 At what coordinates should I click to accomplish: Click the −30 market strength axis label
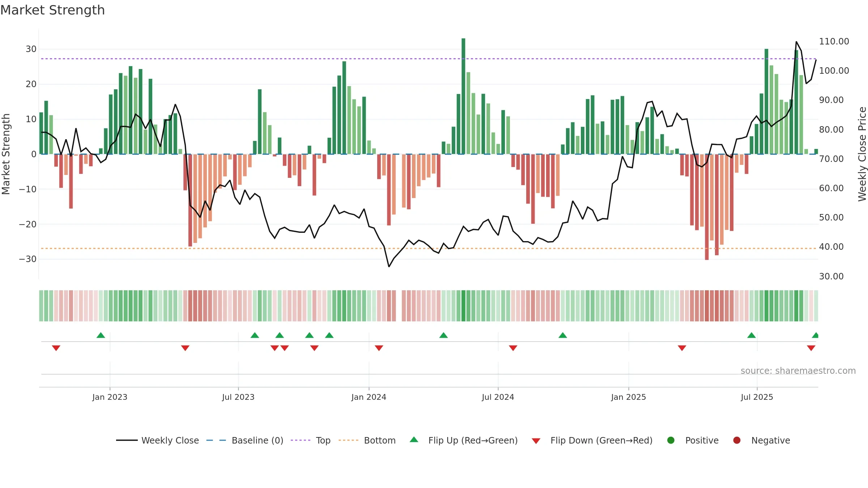28,259
